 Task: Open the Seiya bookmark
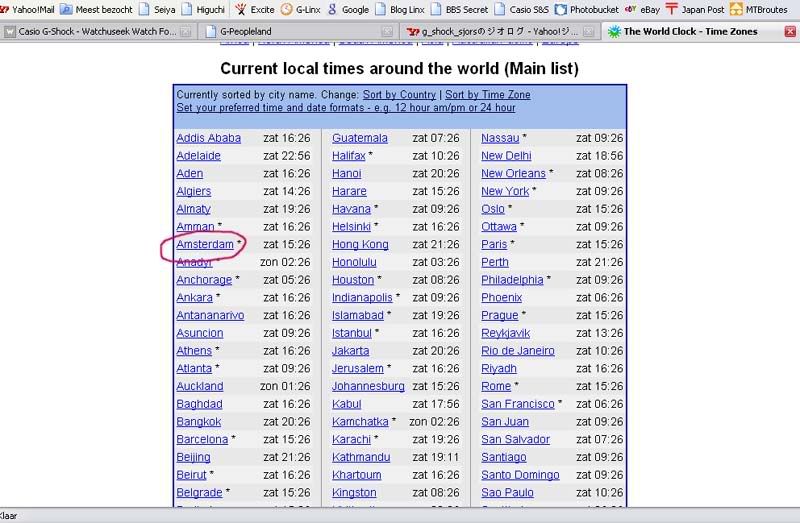[x=157, y=9]
